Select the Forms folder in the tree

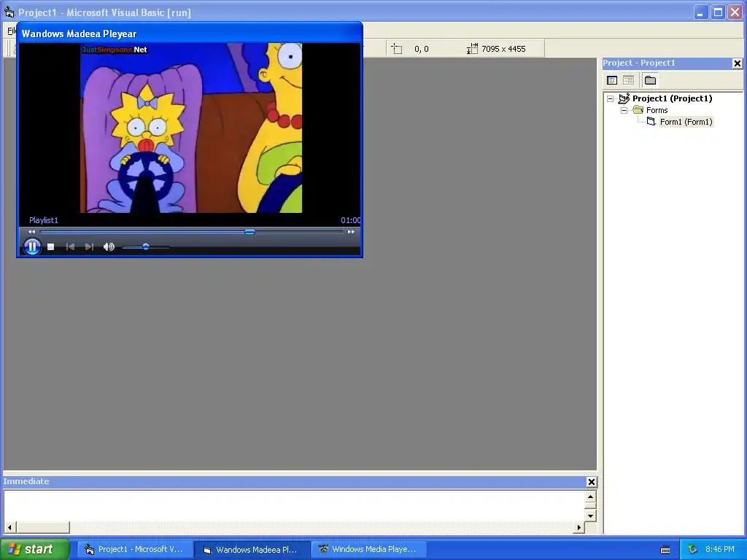(657, 110)
